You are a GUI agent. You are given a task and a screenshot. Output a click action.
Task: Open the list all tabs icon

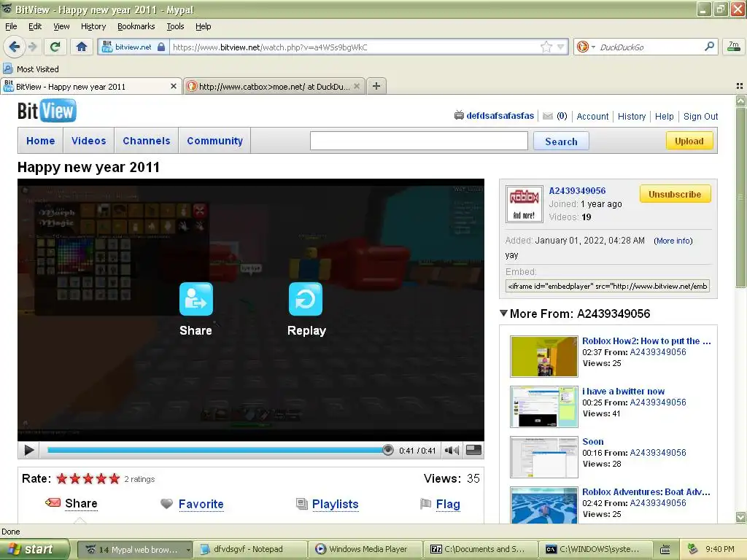[x=740, y=86]
